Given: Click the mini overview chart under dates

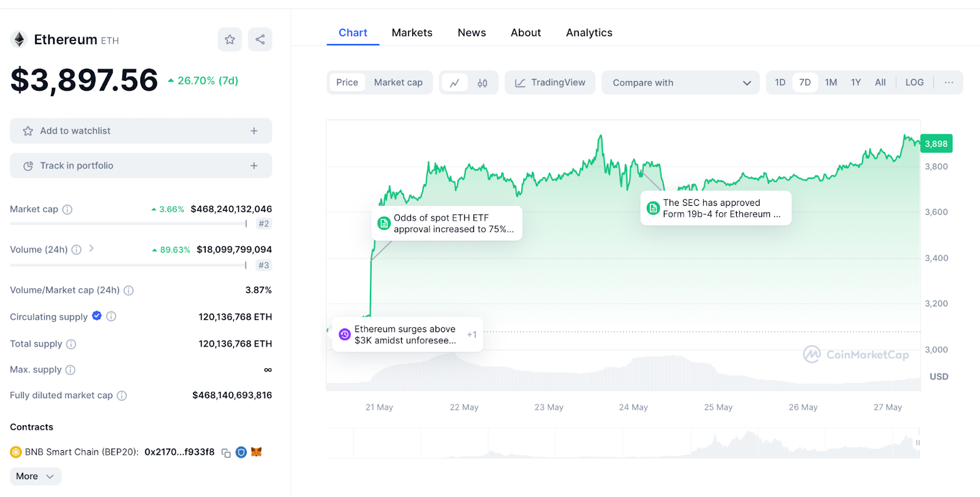Looking at the screenshot, I should point(623,443).
